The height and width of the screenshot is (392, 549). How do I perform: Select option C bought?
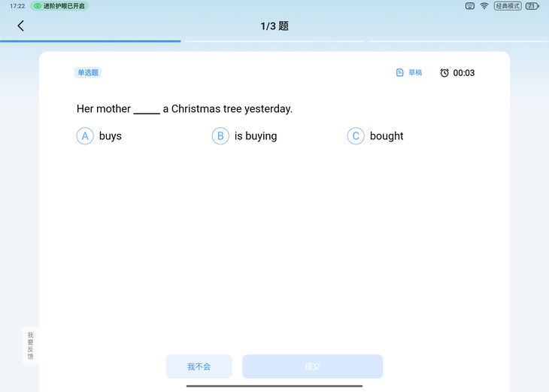click(375, 136)
